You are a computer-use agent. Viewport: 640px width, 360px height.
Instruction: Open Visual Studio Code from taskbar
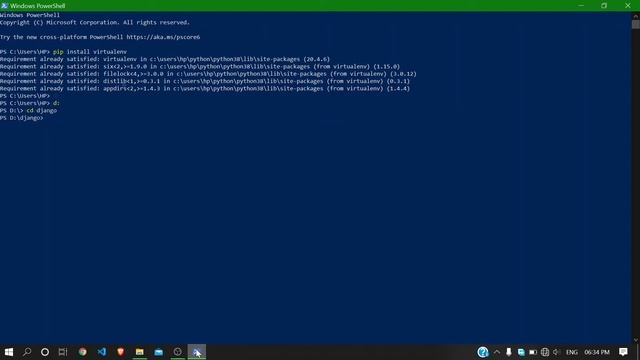pyautogui.click(x=102, y=352)
